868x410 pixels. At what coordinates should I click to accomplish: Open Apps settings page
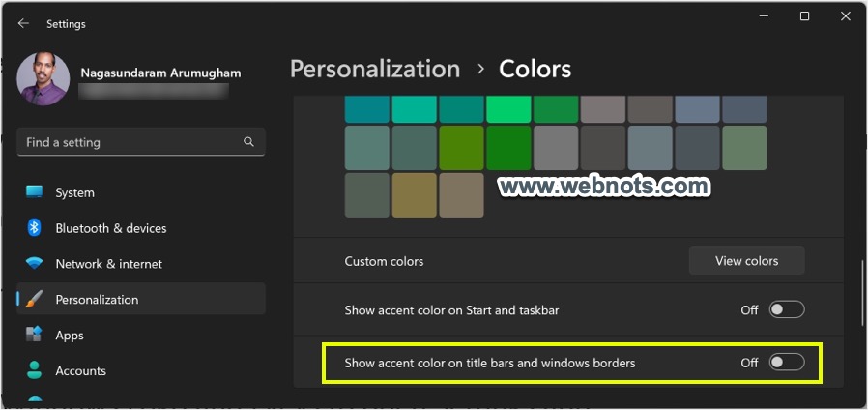click(141, 335)
